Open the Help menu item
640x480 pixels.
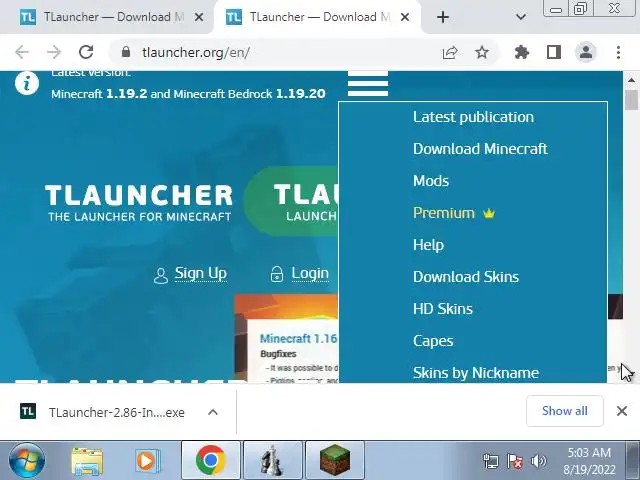428,245
